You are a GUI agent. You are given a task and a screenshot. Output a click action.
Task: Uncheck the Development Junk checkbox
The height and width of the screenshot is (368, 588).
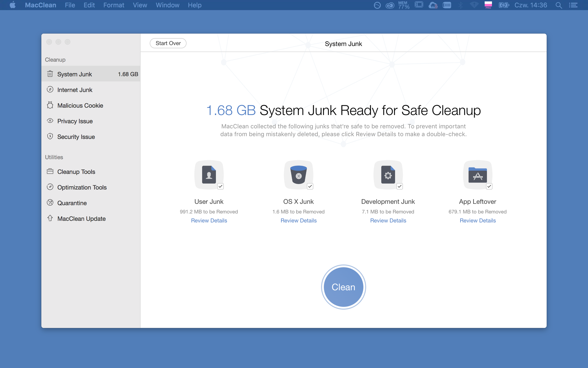(x=400, y=186)
